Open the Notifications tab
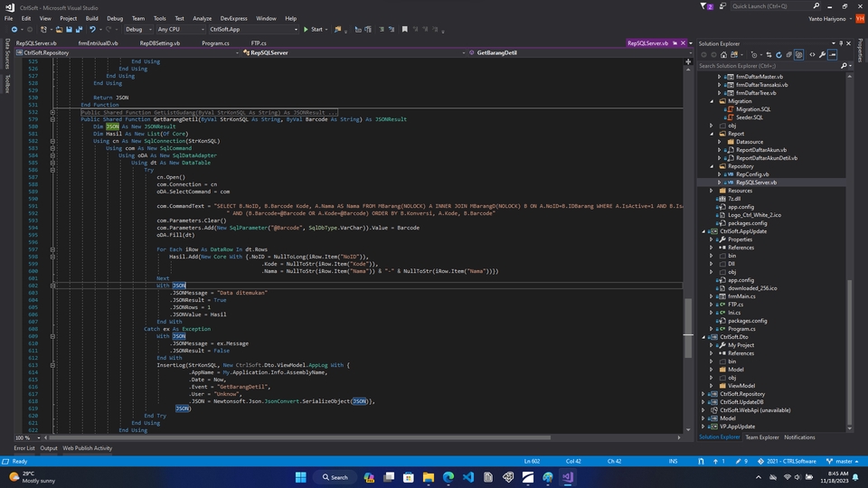 click(x=799, y=437)
